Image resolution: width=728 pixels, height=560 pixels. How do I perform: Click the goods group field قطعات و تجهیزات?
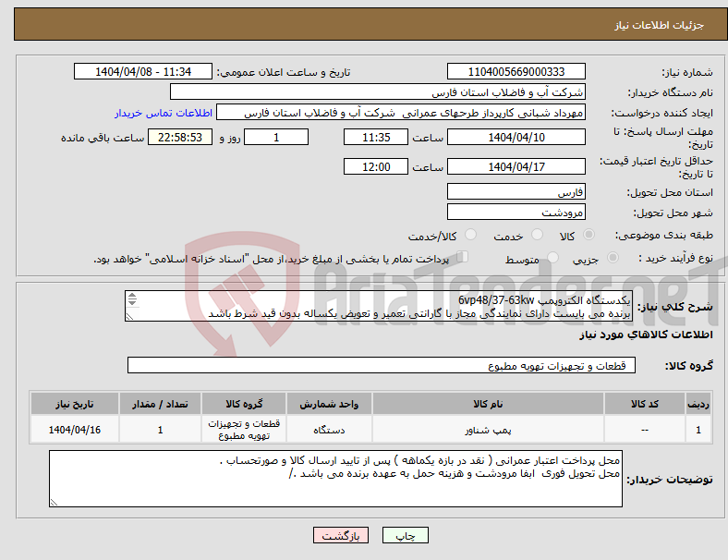coord(382,365)
